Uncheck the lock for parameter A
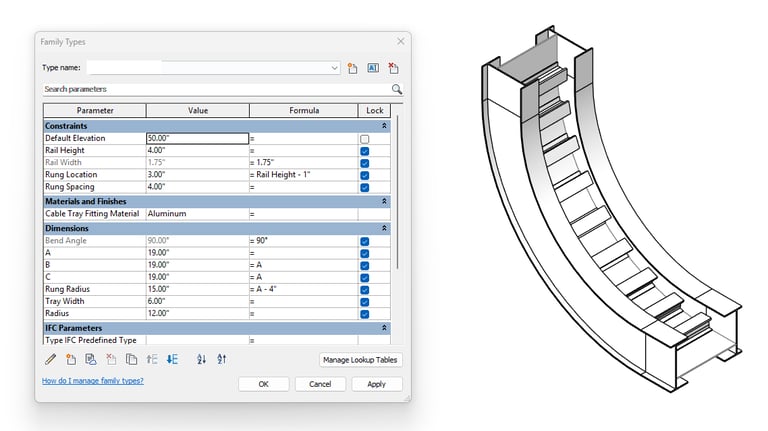The height and width of the screenshot is (431, 768). pos(365,254)
